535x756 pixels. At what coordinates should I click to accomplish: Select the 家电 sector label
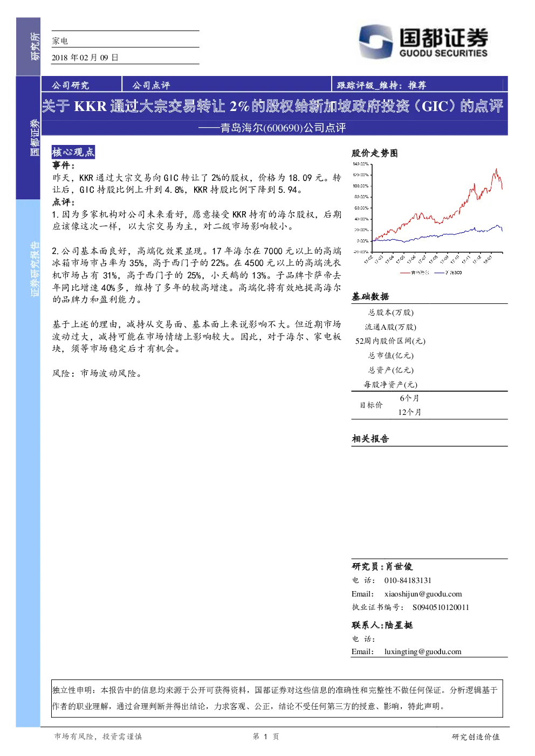coord(60,41)
